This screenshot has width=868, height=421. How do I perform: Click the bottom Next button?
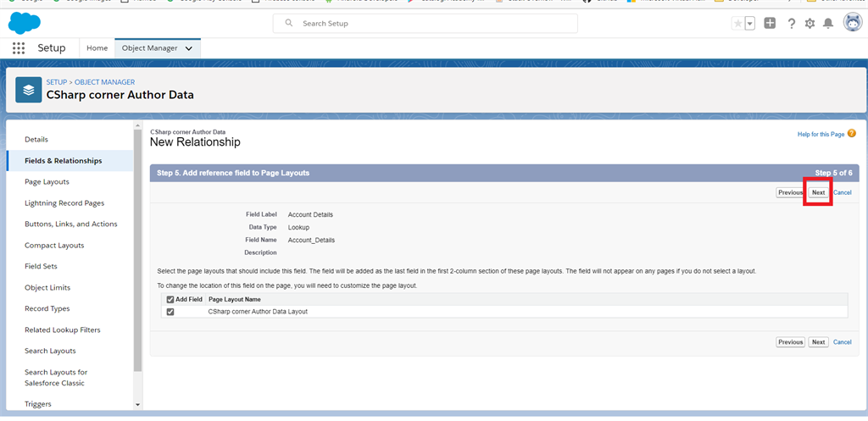[x=818, y=342]
